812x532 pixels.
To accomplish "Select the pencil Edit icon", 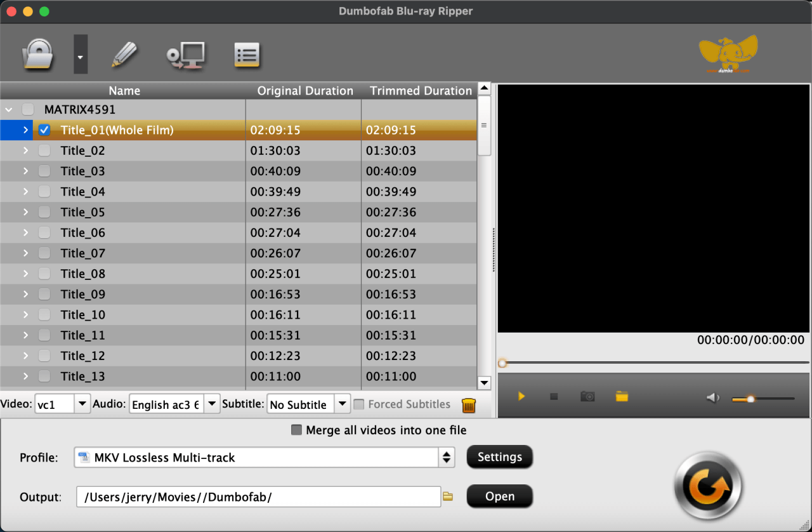I will [124, 55].
